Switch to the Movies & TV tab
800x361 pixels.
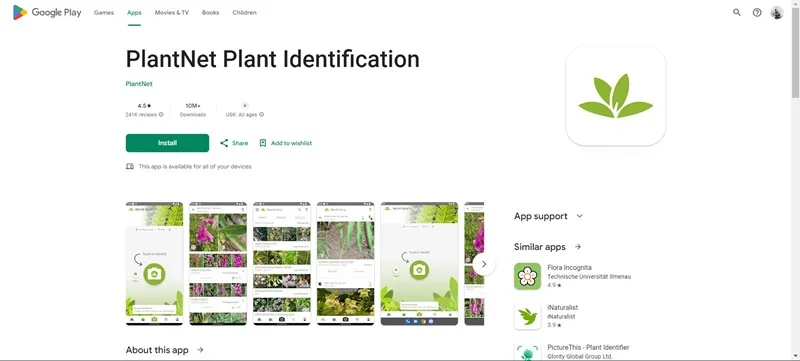pos(172,12)
